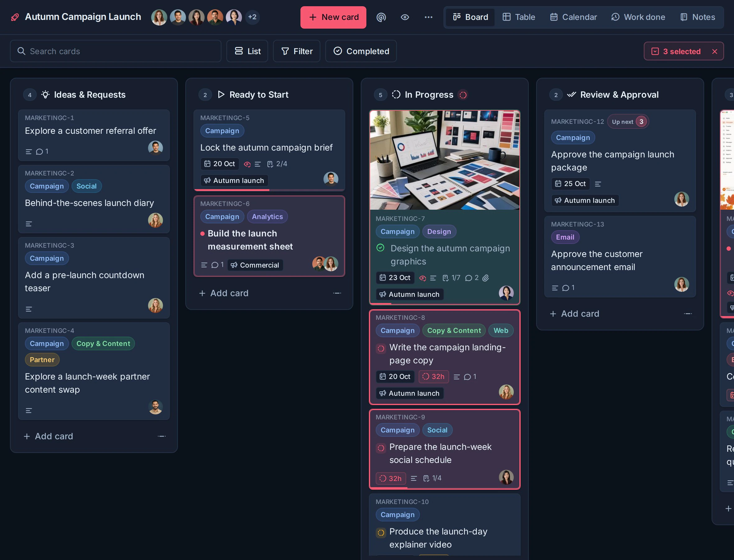Toggle status circle on Write the campaign landing-page copy

click(x=381, y=348)
